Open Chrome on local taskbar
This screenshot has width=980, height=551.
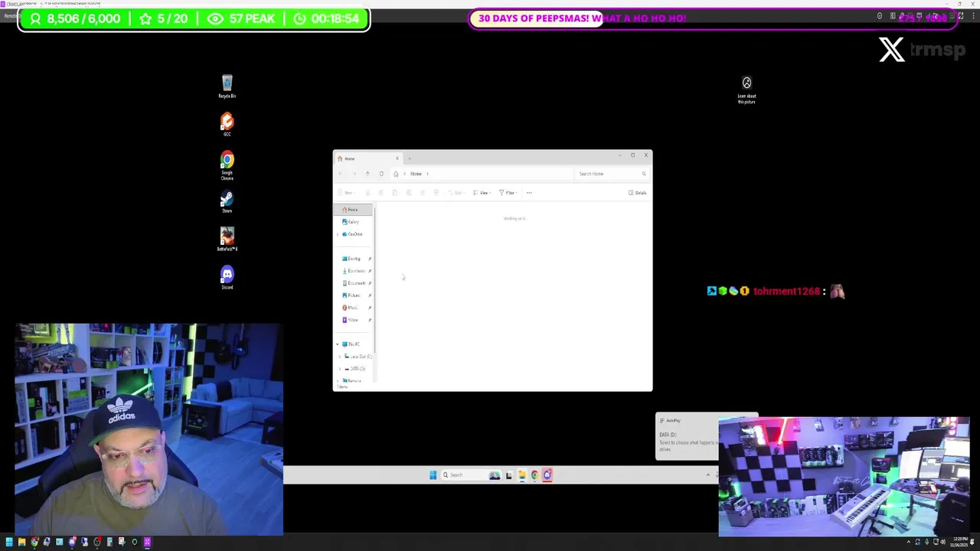pyautogui.click(x=34, y=542)
